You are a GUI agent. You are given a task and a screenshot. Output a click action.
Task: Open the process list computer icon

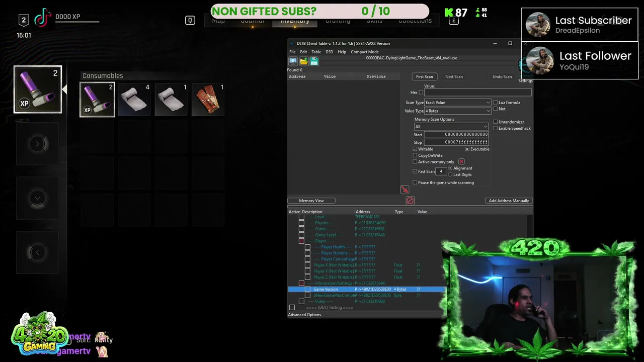coord(293,61)
